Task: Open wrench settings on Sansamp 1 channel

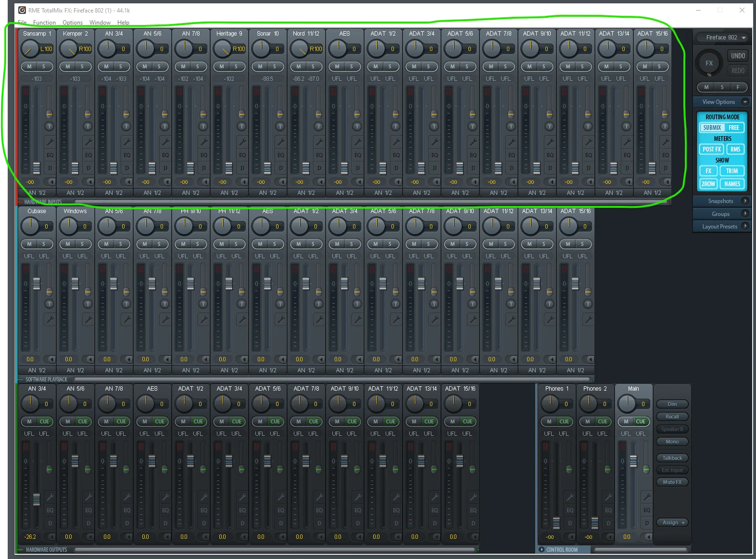Action: [x=50, y=142]
